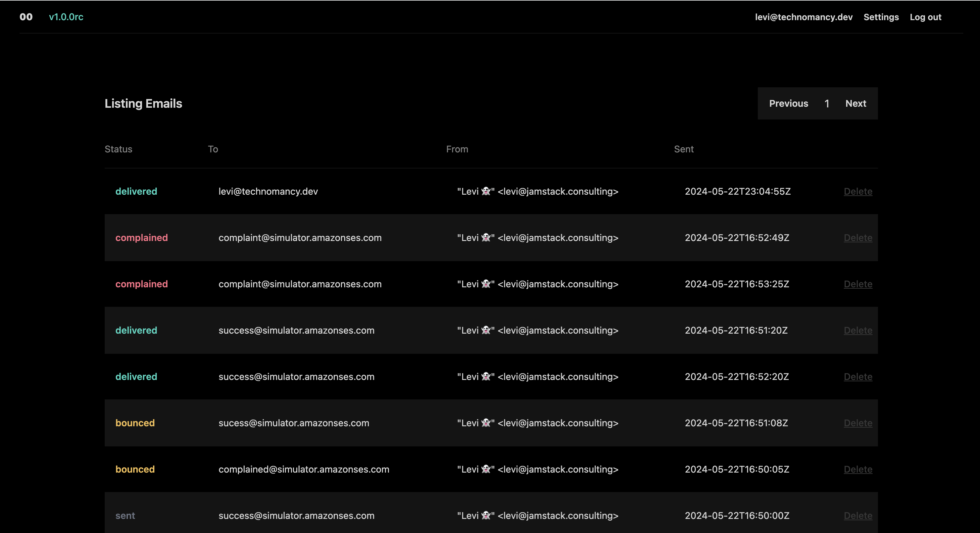980x533 pixels.
Task: Open the v1.0.0rc version link
Action: [x=66, y=17]
